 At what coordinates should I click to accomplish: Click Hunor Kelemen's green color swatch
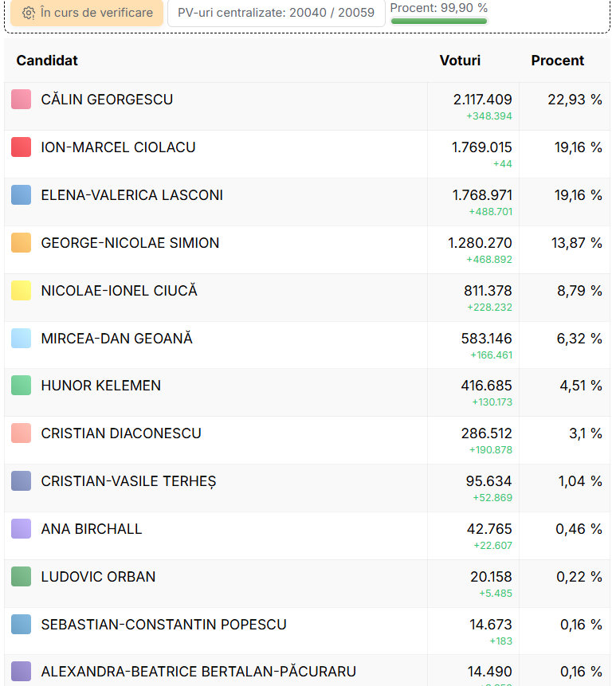point(22,386)
